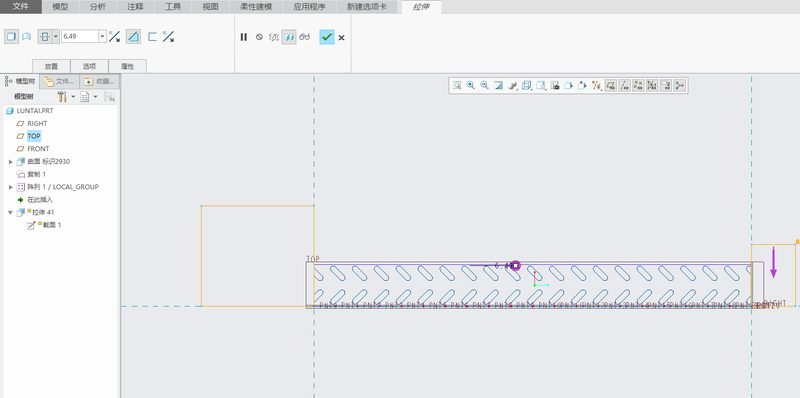Click the symmetric depth type icon
Viewport: 800px width, 398px height.
point(45,37)
